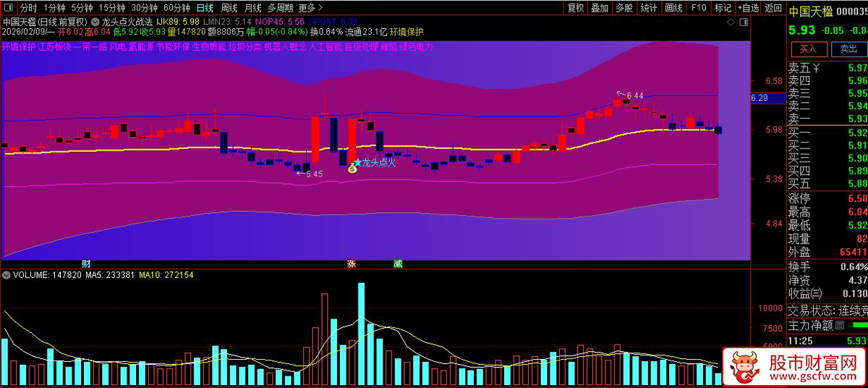Switch to 1分钟 period tab

pyautogui.click(x=54, y=8)
